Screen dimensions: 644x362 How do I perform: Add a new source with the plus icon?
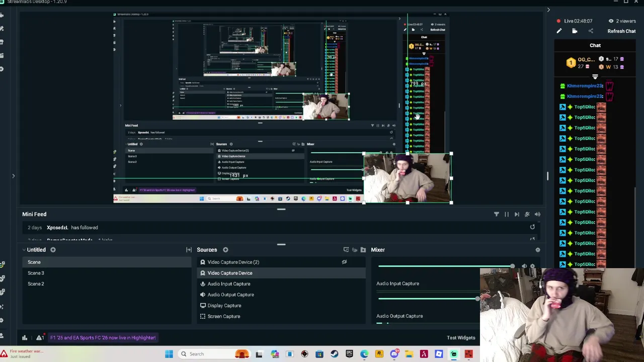point(225,250)
